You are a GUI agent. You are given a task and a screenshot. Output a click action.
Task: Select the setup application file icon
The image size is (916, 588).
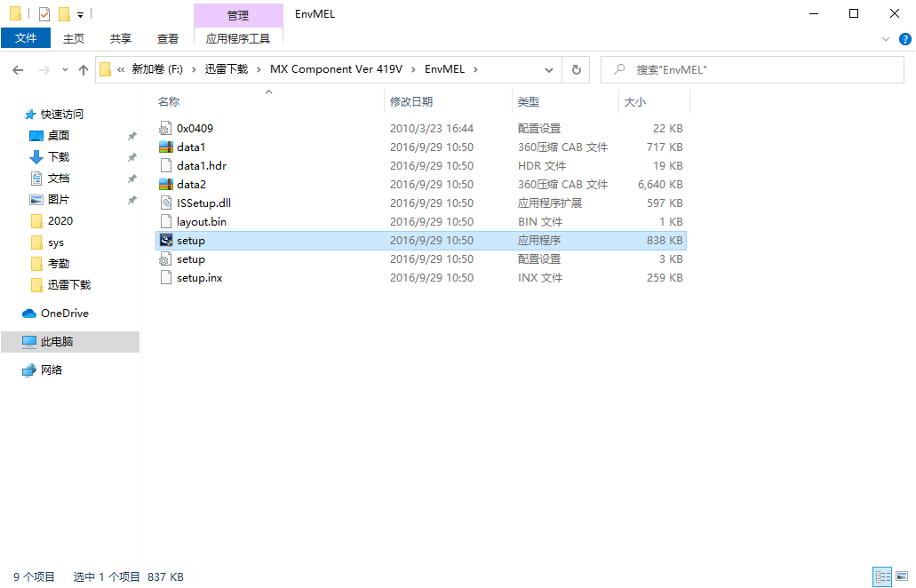point(164,241)
